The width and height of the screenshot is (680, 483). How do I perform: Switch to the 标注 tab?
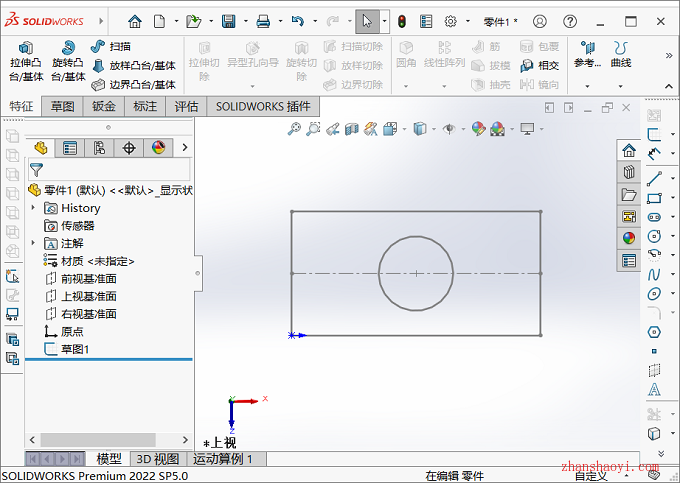tap(145, 106)
